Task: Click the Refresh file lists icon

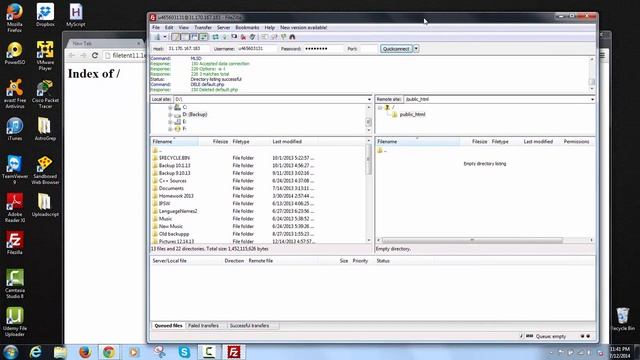Action: [x=215, y=37]
